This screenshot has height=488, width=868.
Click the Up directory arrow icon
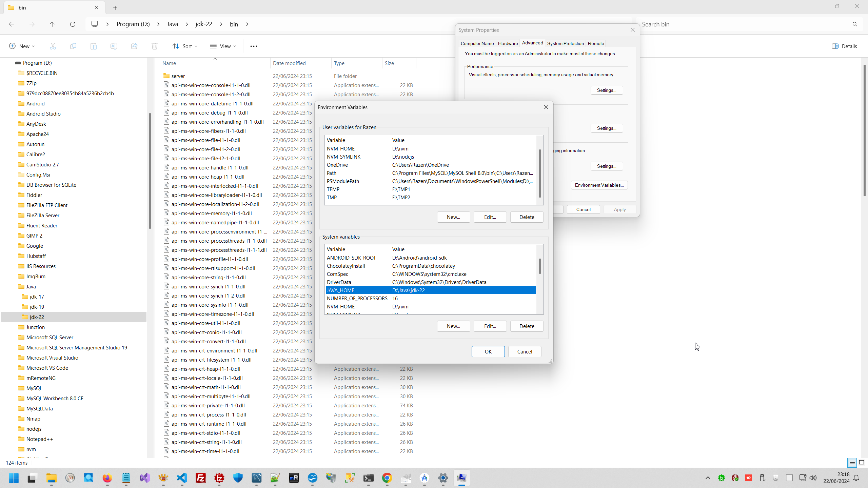click(52, 24)
